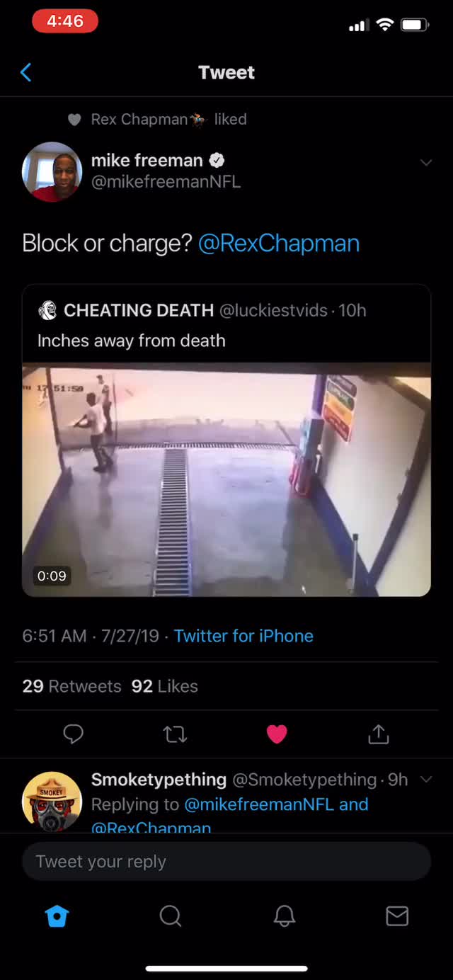Image resolution: width=453 pixels, height=980 pixels.
Task: Expand mike freeman tweet options chevron
Action: coord(426,163)
